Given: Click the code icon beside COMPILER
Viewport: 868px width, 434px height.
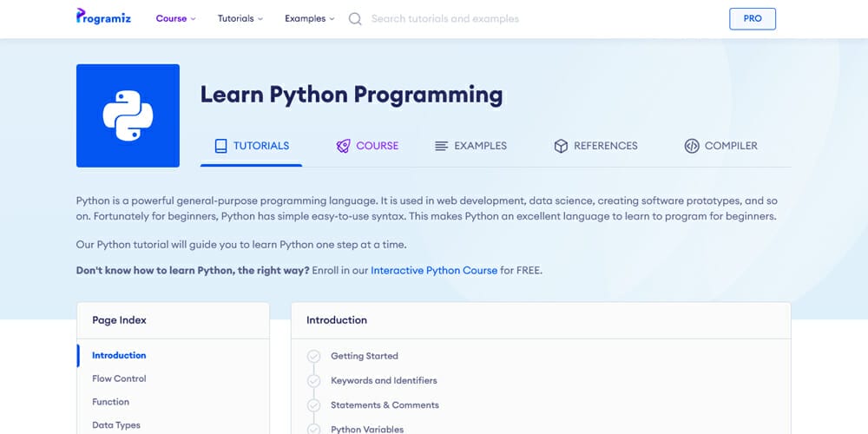Looking at the screenshot, I should pyautogui.click(x=692, y=146).
